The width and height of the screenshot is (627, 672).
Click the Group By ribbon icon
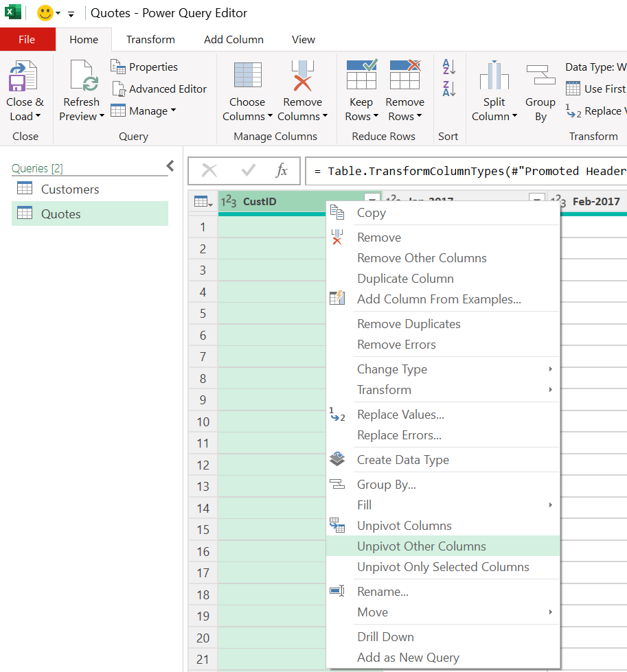(540, 75)
